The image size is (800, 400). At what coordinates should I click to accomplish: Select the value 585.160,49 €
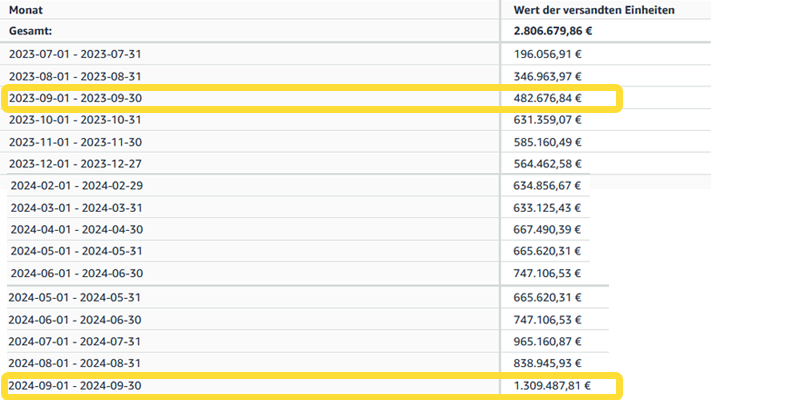tap(547, 142)
